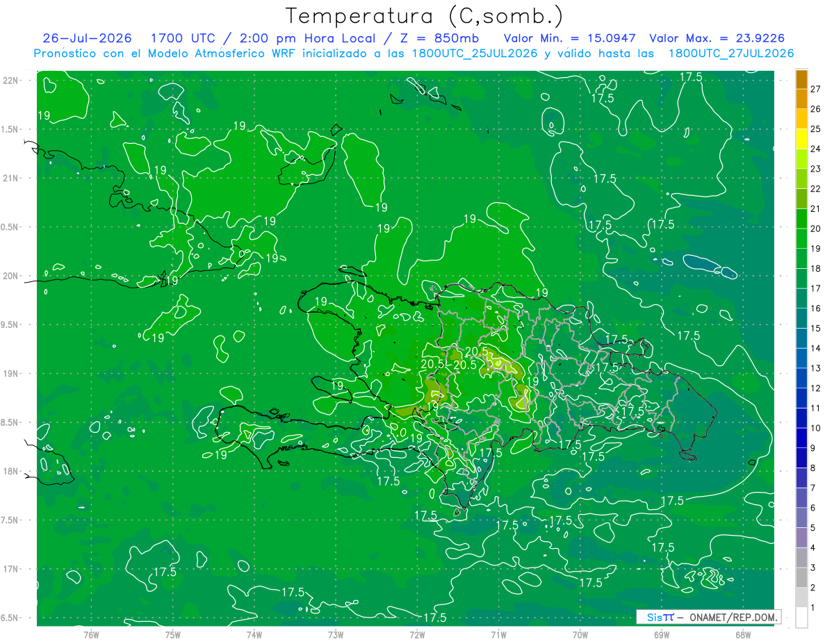Click the "18N" latitude axis label
834x644 pixels.
pos(12,471)
